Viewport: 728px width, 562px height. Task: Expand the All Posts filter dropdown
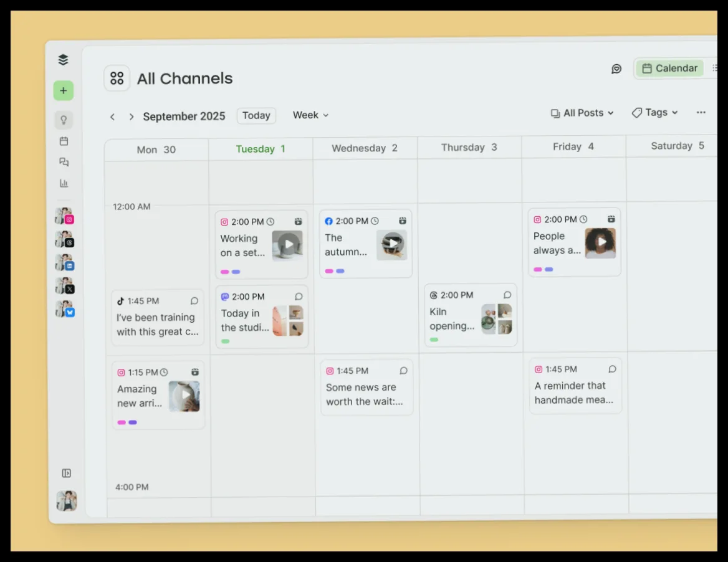coord(582,113)
